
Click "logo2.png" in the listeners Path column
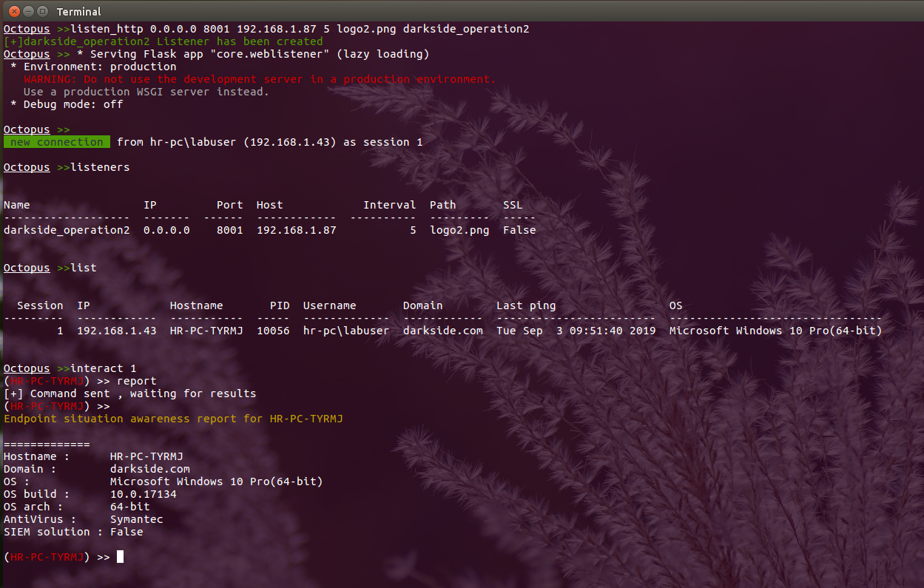click(x=459, y=230)
